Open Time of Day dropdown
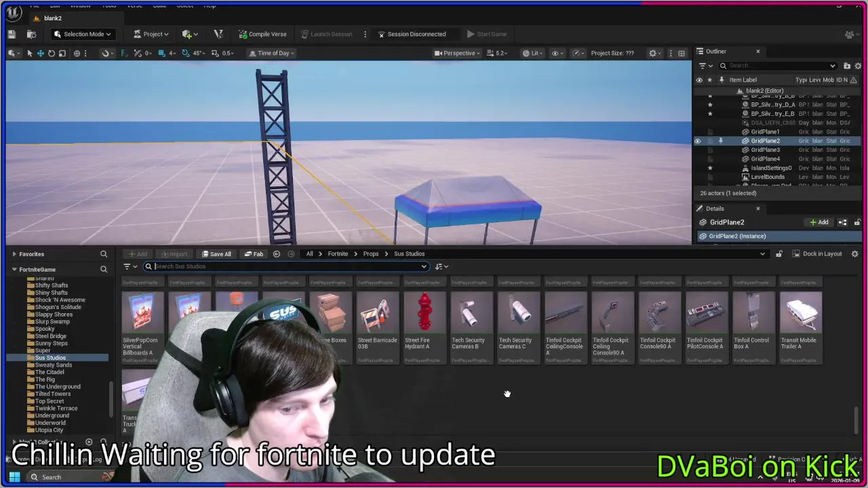This screenshot has height=488, width=868. click(x=273, y=53)
